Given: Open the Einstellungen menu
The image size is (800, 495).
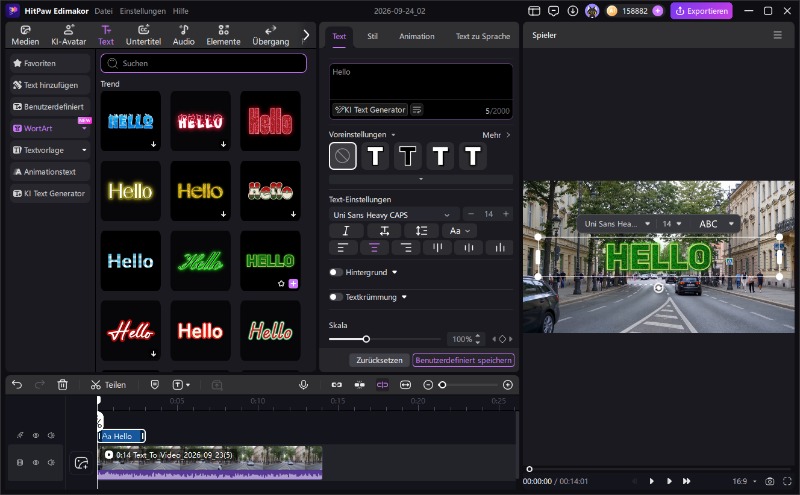Looking at the screenshot, I should coord(142,11).
